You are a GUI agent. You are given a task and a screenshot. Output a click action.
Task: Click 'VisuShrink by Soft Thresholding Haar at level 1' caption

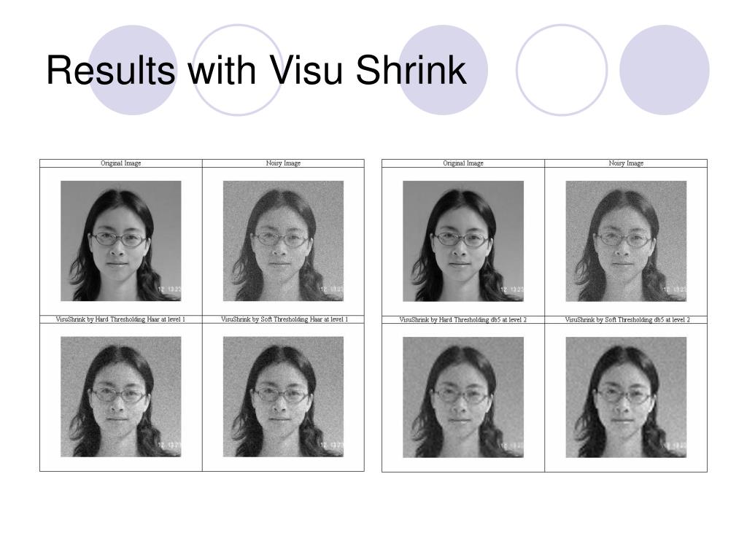click(285, 319)
